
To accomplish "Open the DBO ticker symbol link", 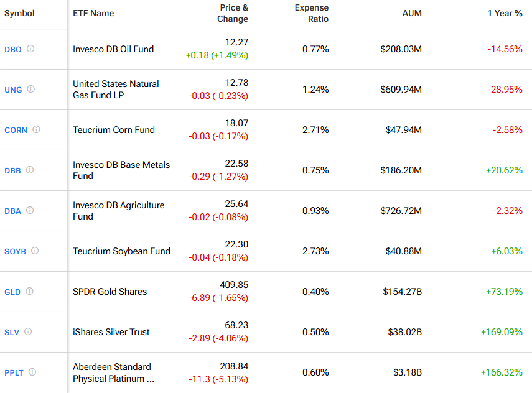I will 12,49.
